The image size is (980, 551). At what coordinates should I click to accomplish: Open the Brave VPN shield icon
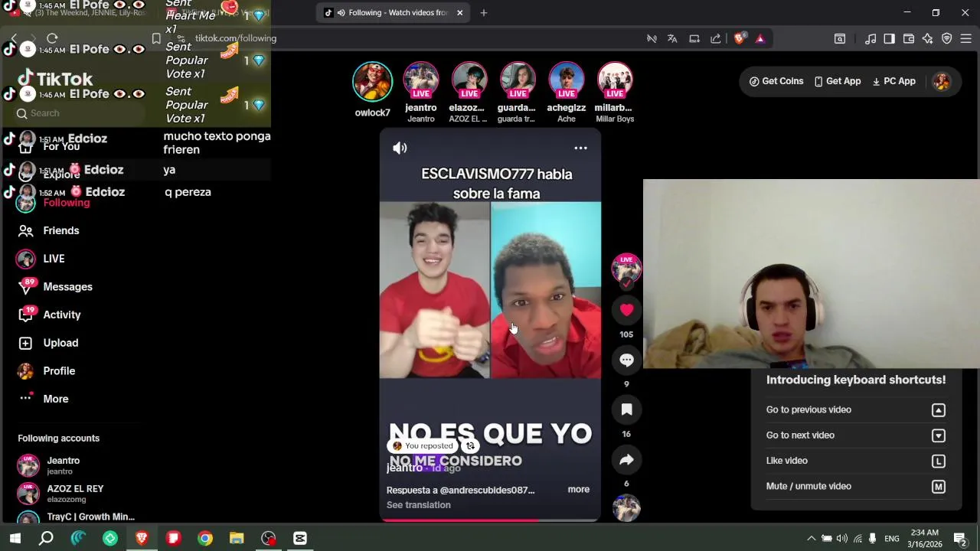947,38
